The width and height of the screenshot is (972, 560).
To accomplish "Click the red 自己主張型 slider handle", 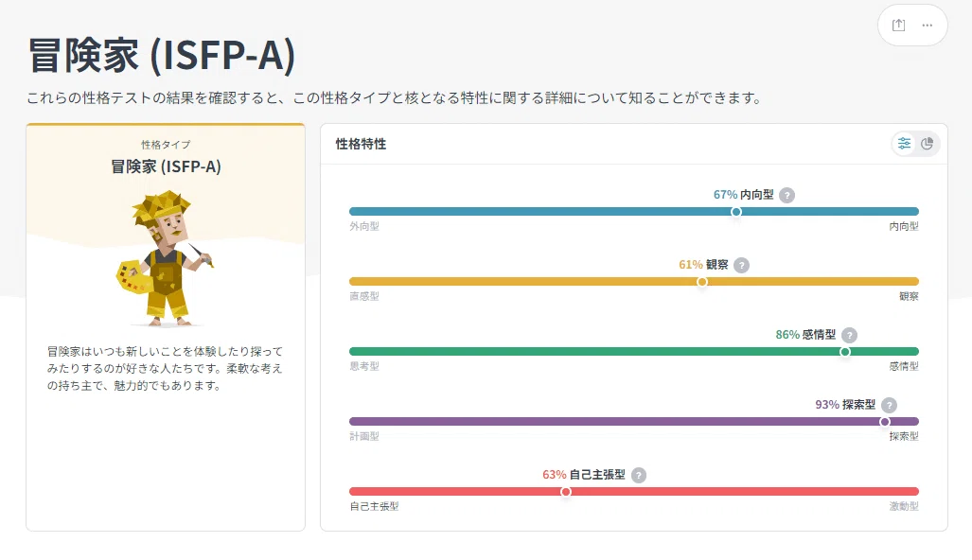I will pos(565,492).
